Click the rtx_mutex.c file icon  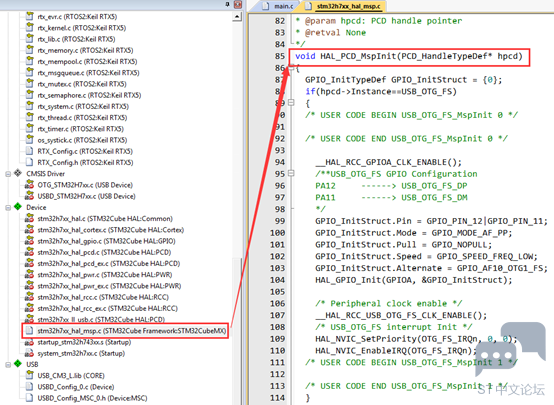click(30, 84)
